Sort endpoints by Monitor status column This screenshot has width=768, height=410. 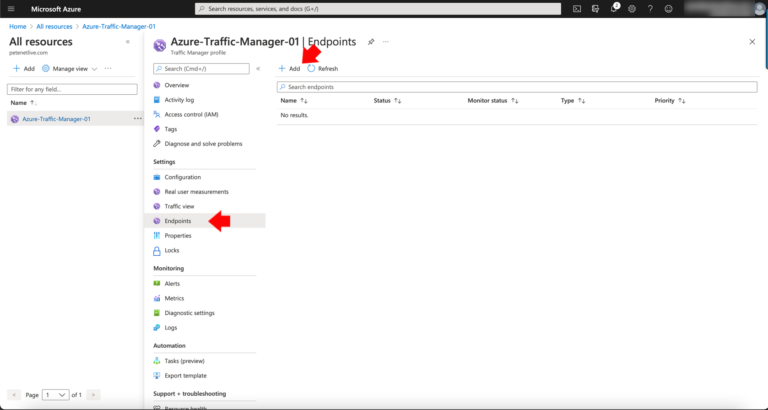493,100
